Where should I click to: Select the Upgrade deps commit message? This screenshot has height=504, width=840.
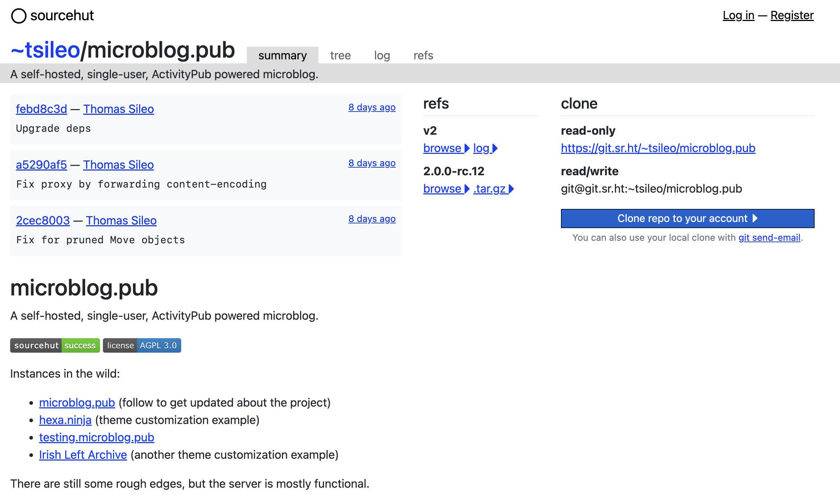[x=53, y=129]
